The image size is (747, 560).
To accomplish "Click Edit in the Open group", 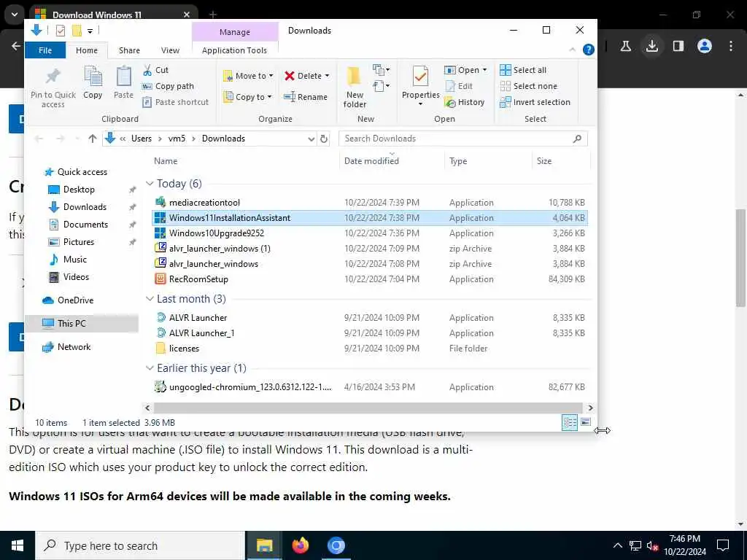I will coord(458,86).
